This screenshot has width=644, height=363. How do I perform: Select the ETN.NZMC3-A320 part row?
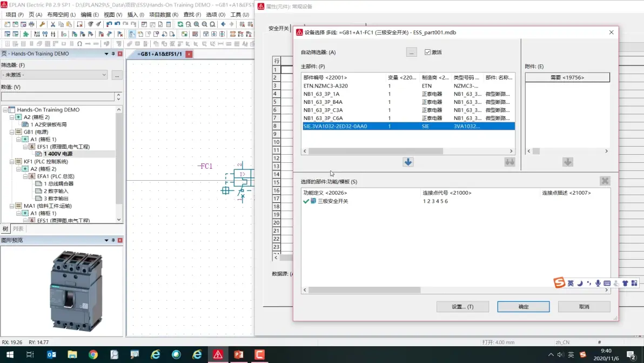(x=408, y=86)
